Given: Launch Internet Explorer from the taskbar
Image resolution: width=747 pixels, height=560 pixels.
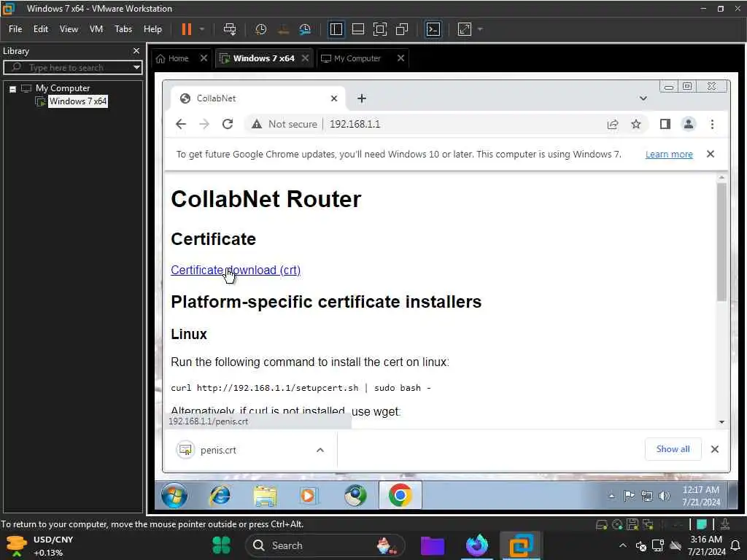Looking at the screenshot, I should coord(220,496).
